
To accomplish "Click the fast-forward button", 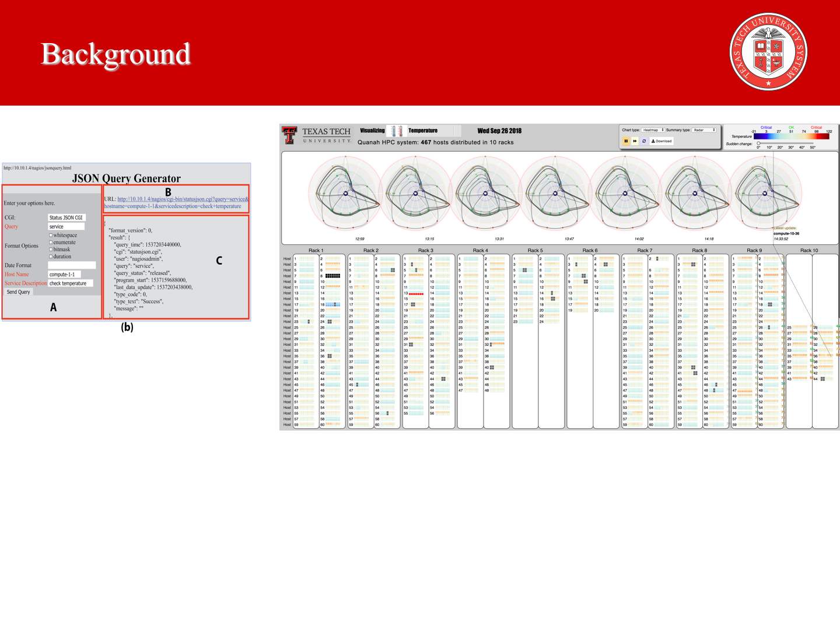I will (635, 141).
